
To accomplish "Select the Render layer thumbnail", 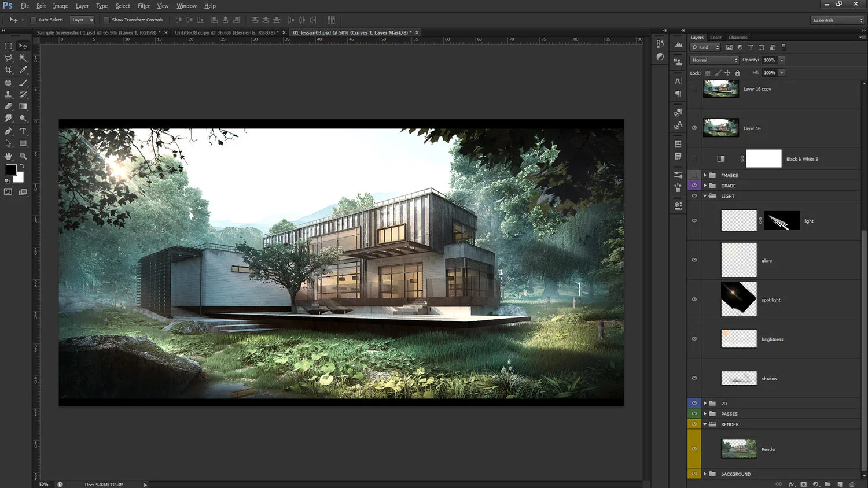I will point(739,449).
